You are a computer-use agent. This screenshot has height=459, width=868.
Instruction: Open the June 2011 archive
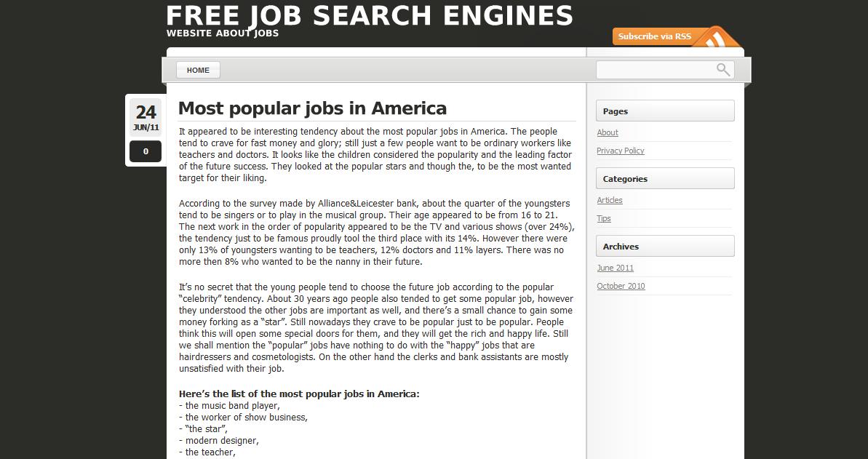615,268
